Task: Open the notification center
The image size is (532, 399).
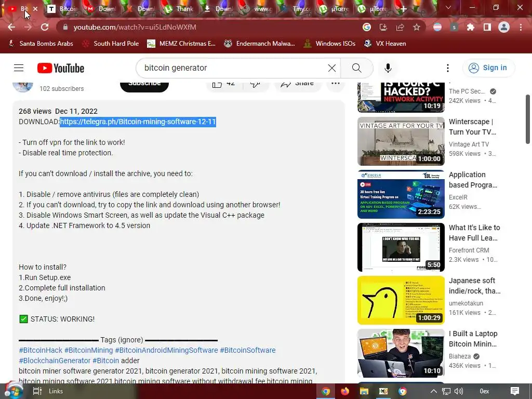Action: tap(515, 391)
